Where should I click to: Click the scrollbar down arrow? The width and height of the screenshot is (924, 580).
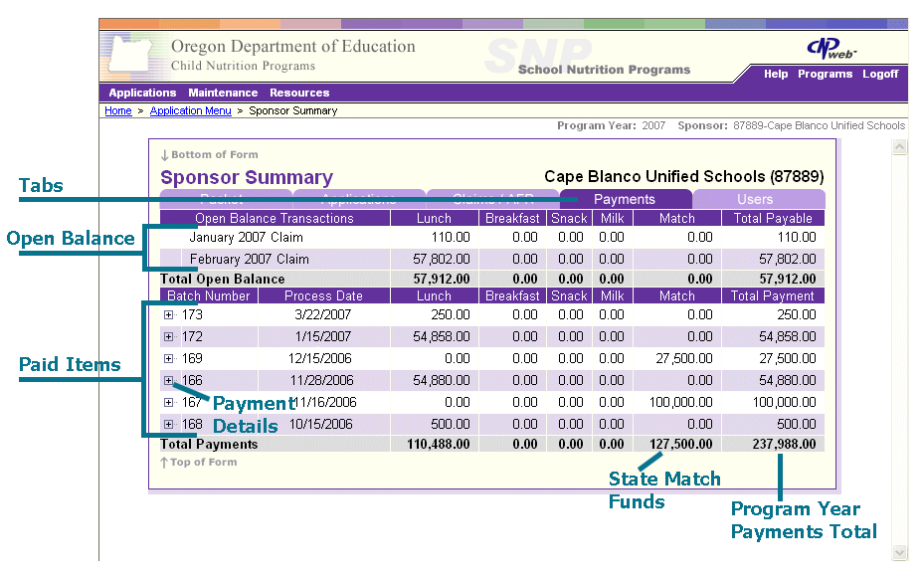899,553
